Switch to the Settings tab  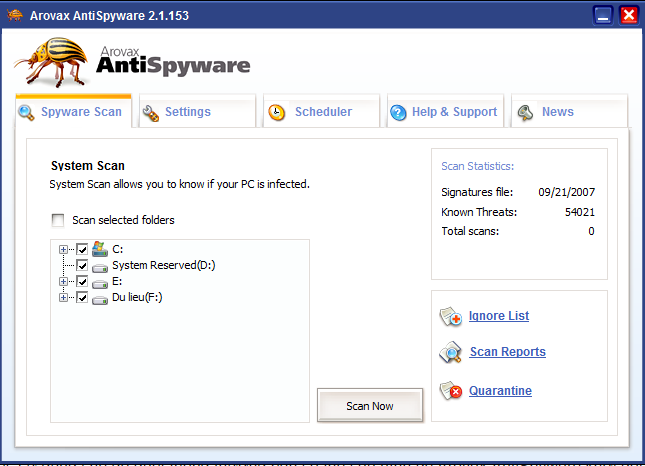click(x=187, y=112)
